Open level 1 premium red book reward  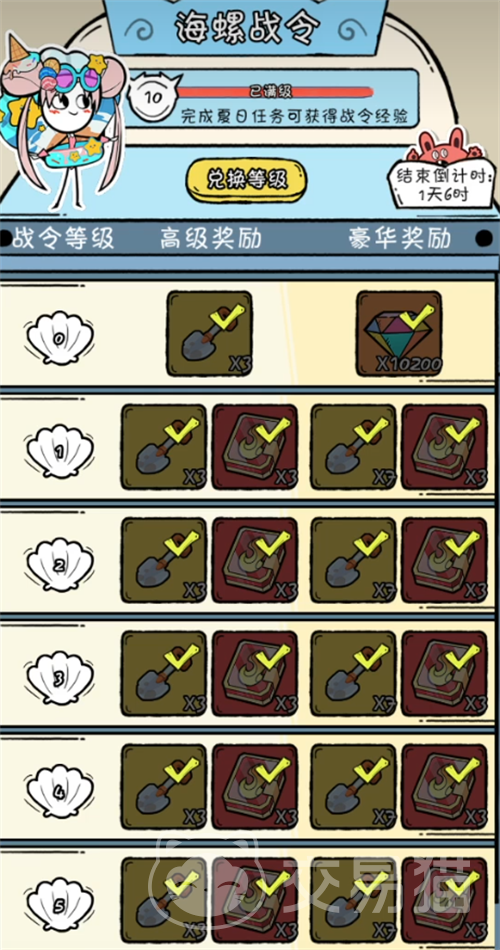(255, 447)
